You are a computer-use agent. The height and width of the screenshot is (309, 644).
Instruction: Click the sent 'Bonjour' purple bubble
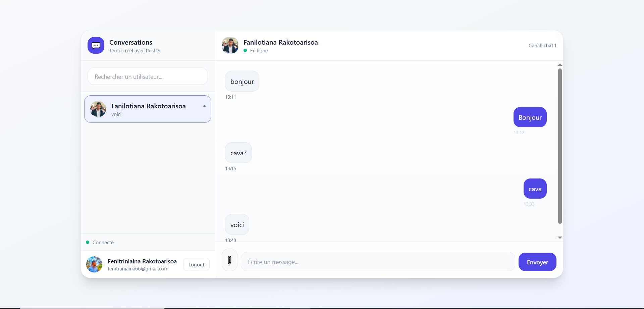coord(530,117)
